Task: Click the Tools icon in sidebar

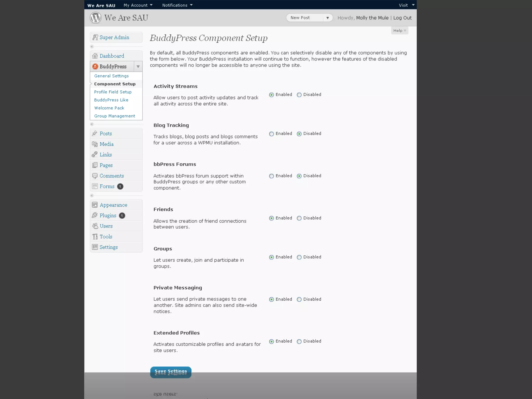Action: (x=95, y=236)
